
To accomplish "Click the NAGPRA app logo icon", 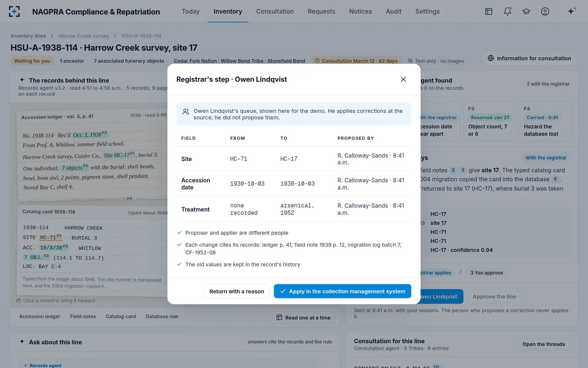I will tap(14, 11).
